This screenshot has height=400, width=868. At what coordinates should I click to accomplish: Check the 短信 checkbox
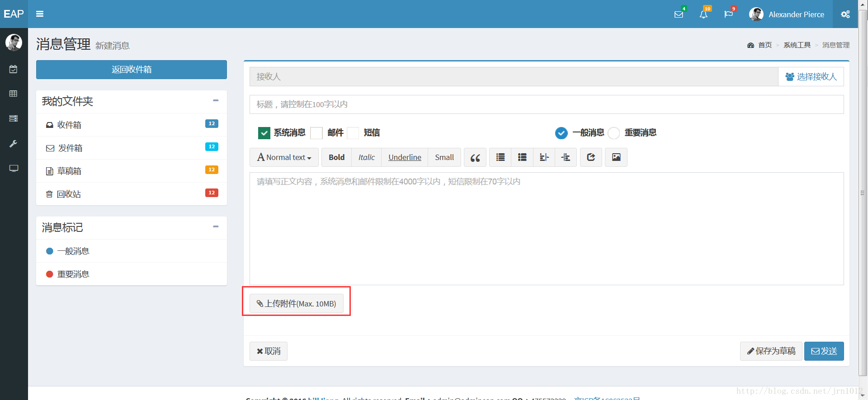click(x=353, y=133)
